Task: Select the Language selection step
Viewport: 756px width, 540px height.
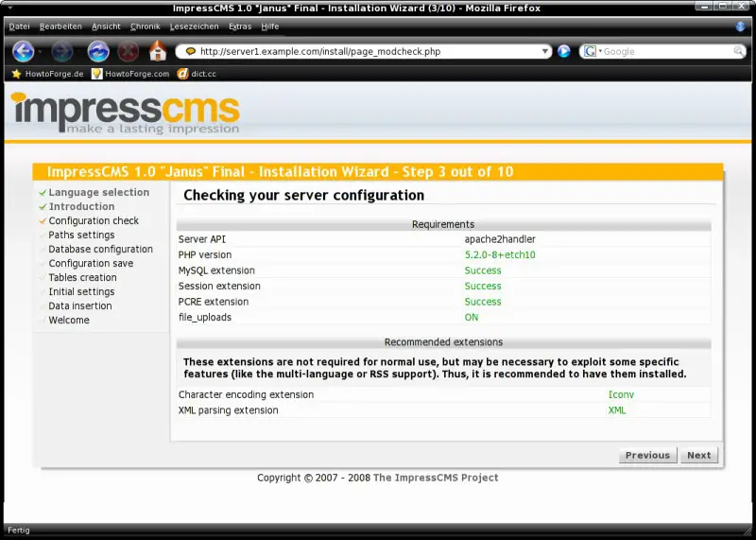Action: pos(99,192)
